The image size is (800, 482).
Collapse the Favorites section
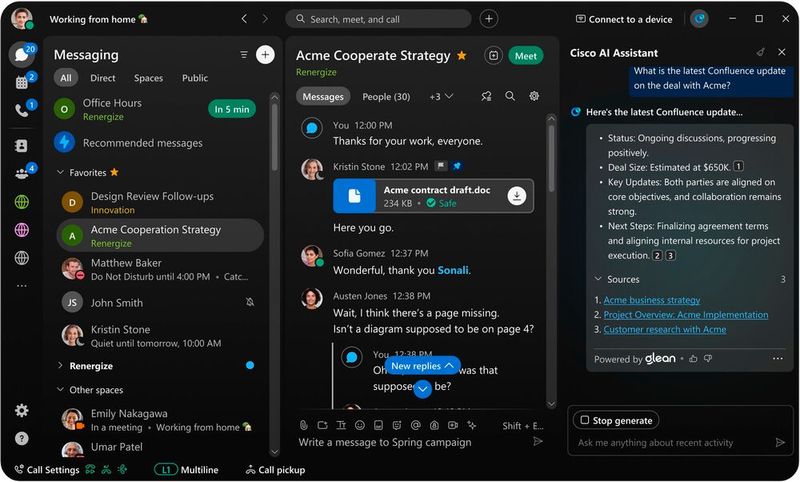point(60,172)
